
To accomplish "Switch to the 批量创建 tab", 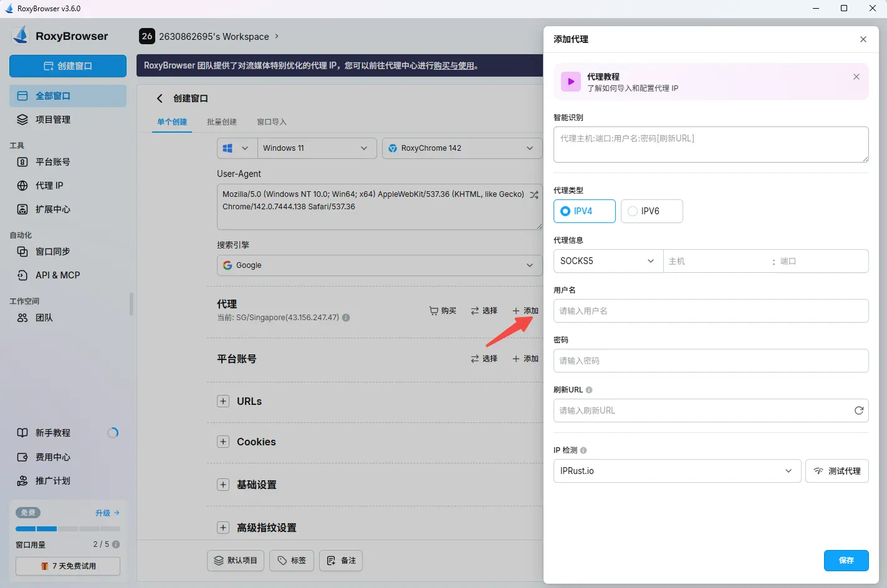I will click(x=221, y=122).
